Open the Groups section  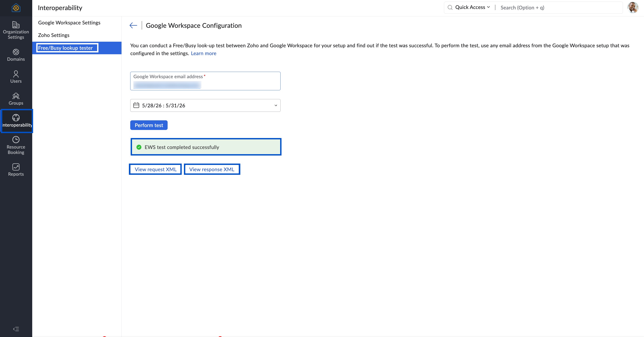click(x=16, y=99)
